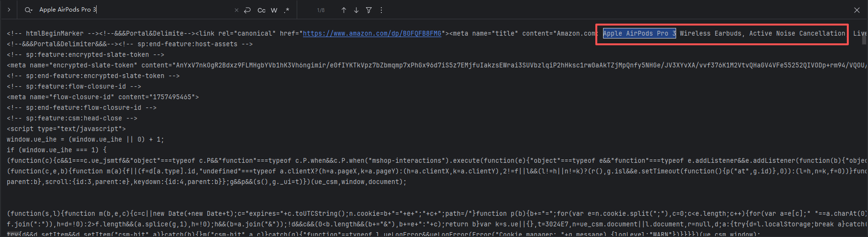Toggle Regex (.*) search option
Image resolution: width=868 pixels, height=237 pixels.
[287, 10]
